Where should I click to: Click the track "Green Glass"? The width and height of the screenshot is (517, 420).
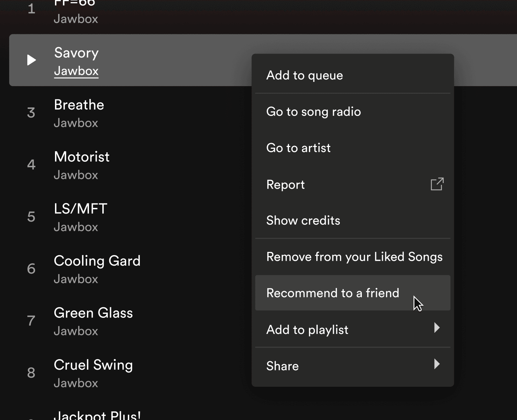coord(93,313)
